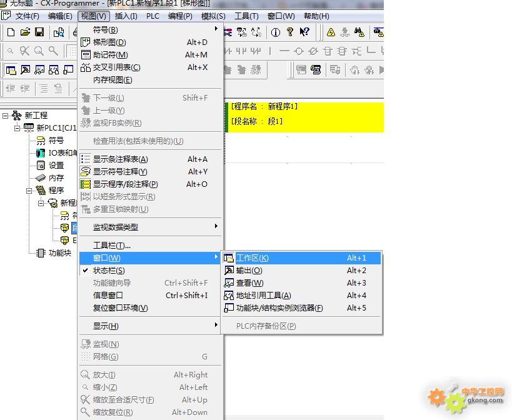Expand the 符号(B) submenu arrow
512x420 pixels.
pyautogui.click(x=216, y=29)
